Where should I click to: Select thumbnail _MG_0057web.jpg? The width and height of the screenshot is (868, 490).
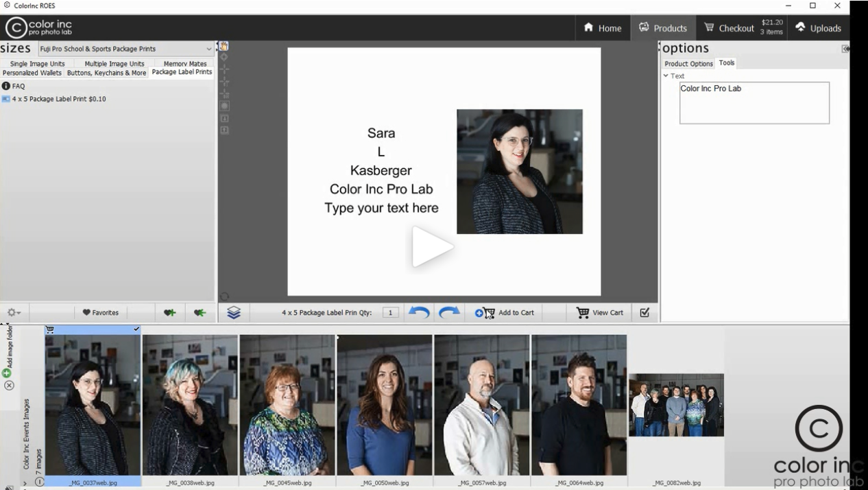point(482,406)
